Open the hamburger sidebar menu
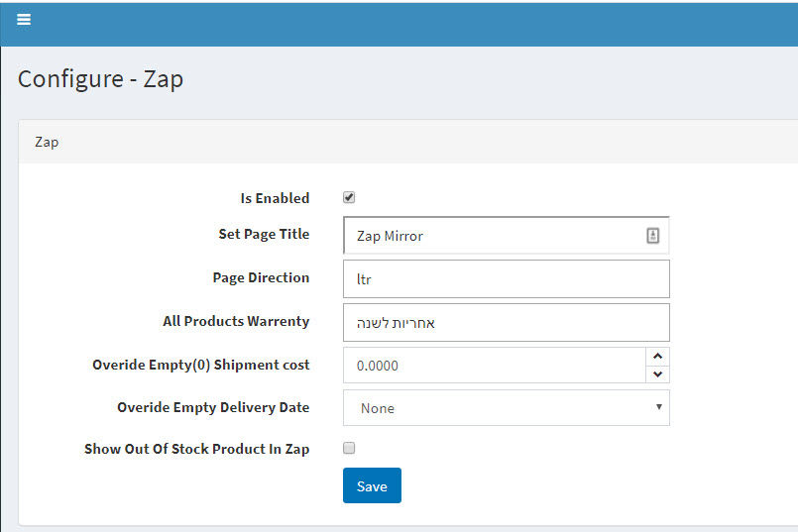Viewport: 798px width, 532px height. pos(24,20)
